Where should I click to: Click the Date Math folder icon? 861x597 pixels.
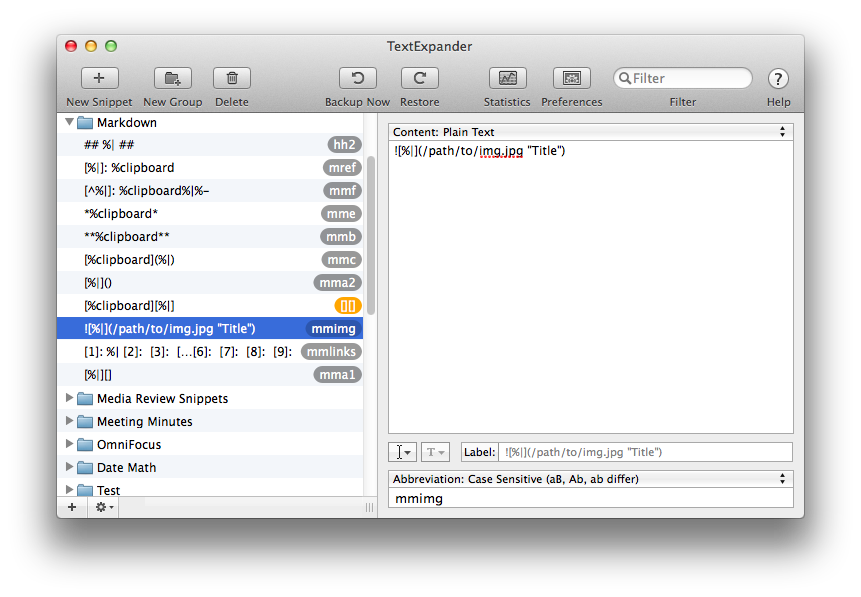point(85,468)
